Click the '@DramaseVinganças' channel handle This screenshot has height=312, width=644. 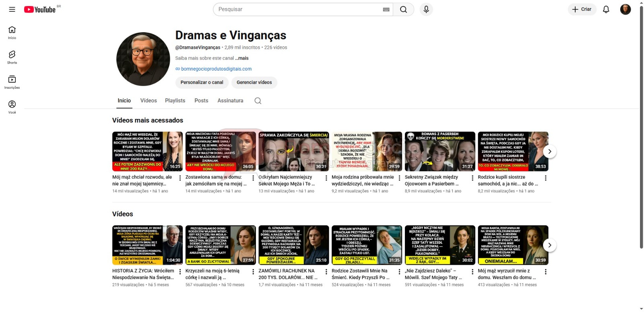(198, 48)
